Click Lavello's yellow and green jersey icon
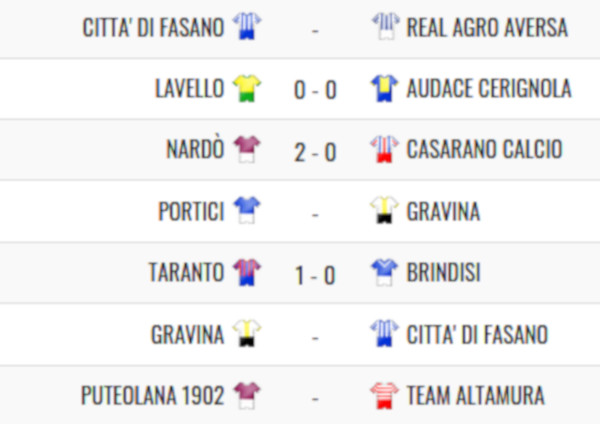The height and width of the screenshot is (424, 600). pyautogui.click(x=247, y=88)
